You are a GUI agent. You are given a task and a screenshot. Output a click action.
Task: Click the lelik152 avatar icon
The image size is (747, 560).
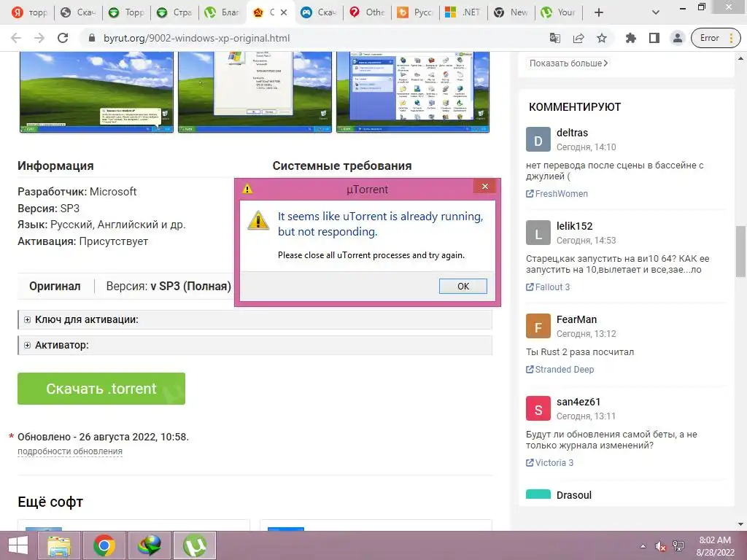pos(538,233)
